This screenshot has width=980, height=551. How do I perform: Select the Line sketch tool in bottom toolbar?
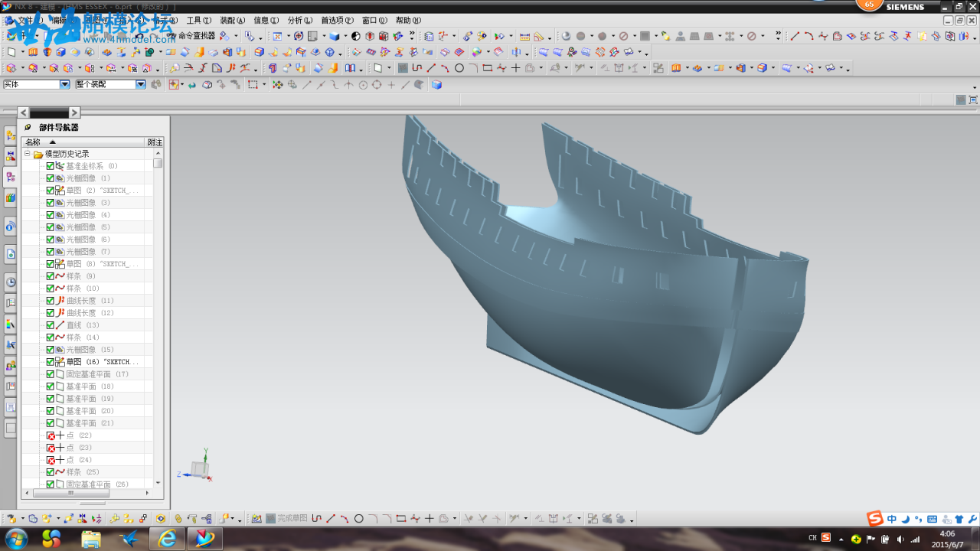(x=331, y=518)
